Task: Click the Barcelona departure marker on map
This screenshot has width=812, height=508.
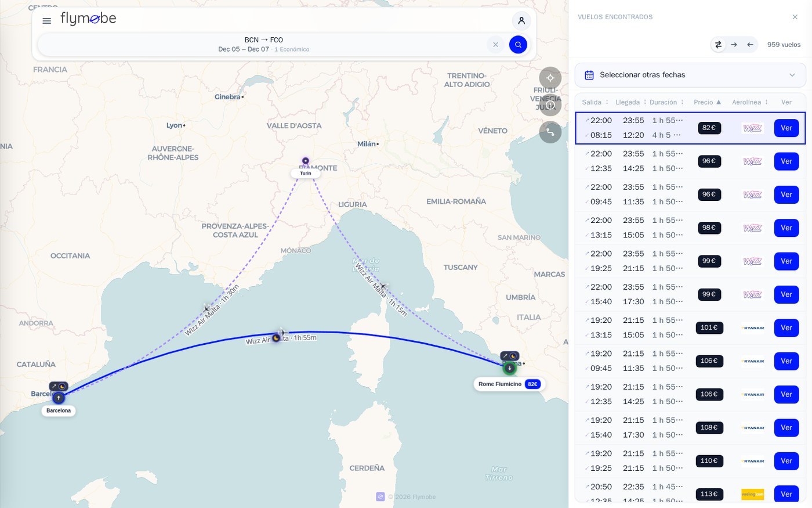Action: pos(59,398)
